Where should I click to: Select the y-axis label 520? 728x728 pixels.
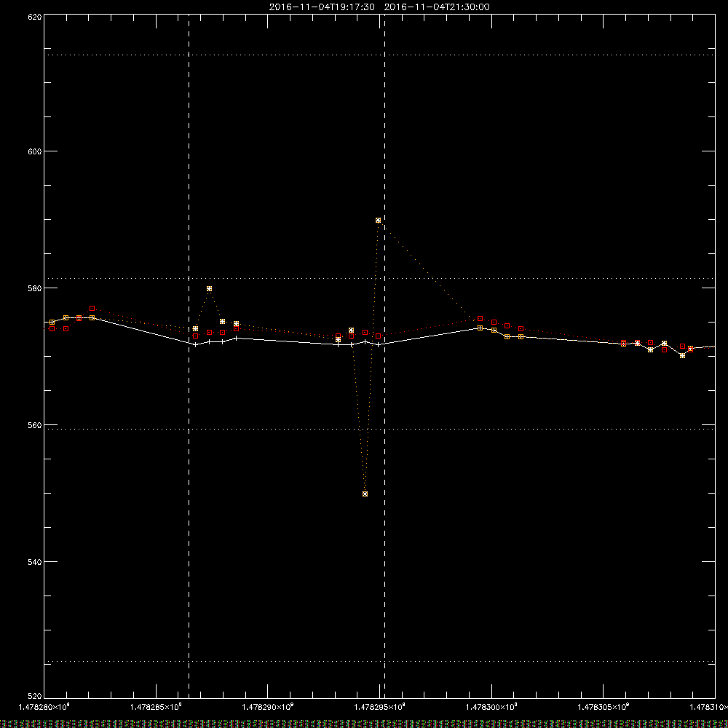[35, 697]
